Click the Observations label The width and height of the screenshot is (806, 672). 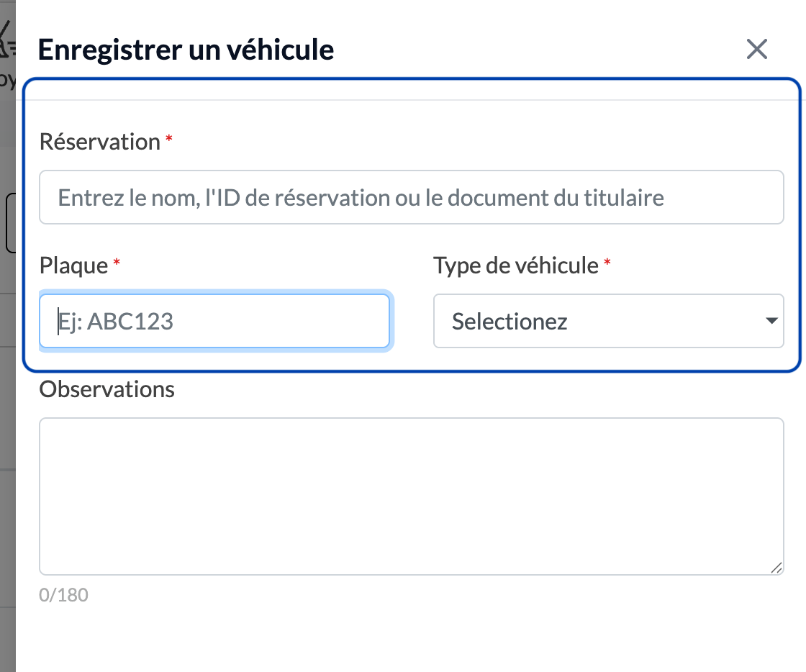coord(107,389)
